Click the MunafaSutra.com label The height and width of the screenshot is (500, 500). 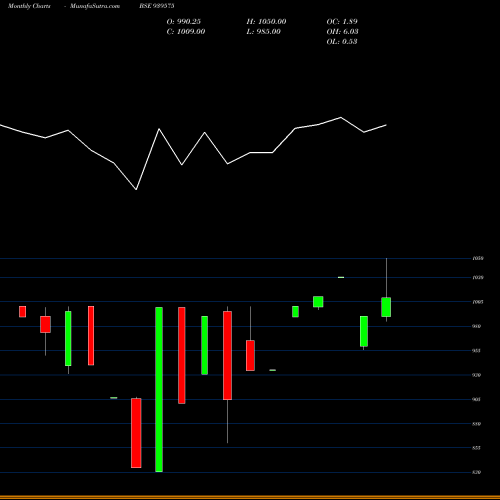tap(95, 6)
